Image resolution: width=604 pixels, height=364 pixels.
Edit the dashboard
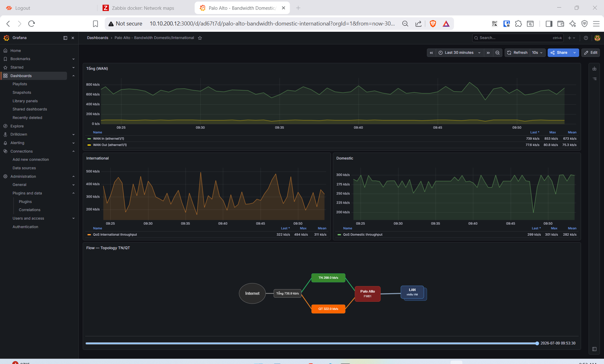[591, 53]
